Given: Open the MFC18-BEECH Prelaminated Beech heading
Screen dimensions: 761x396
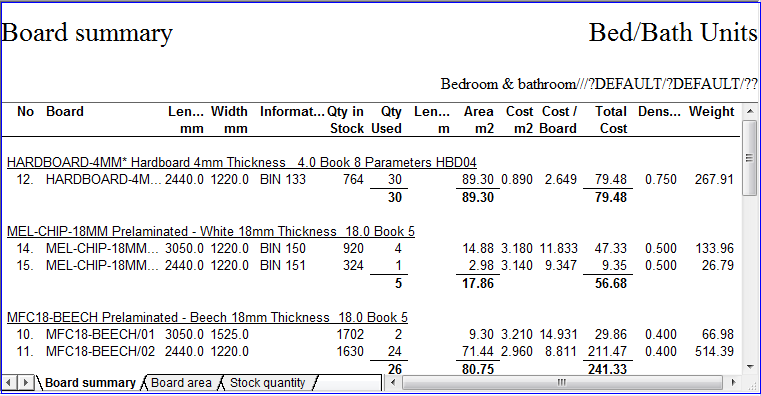Looking at the screenshot, I should click(207, 317).
